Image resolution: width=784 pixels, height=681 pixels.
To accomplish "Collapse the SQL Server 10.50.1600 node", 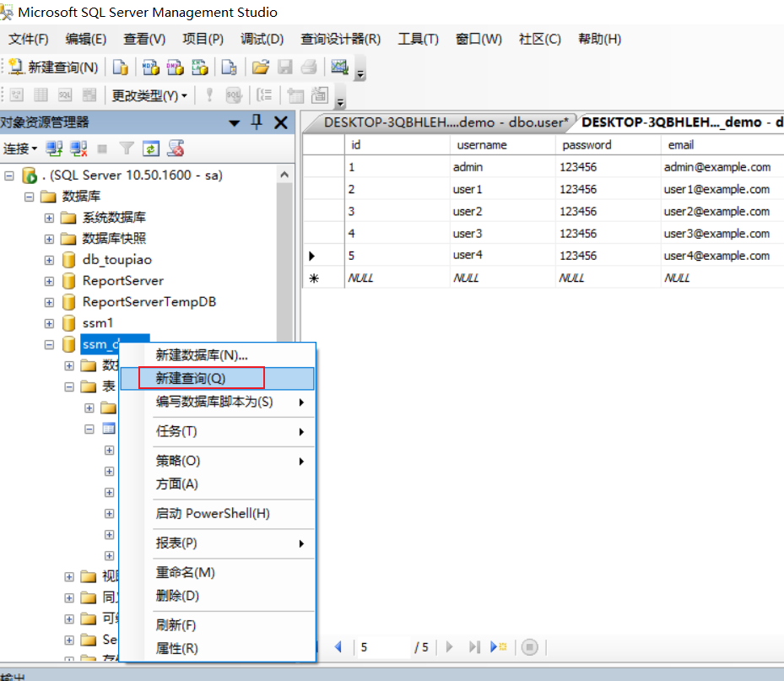I will 9,176.
